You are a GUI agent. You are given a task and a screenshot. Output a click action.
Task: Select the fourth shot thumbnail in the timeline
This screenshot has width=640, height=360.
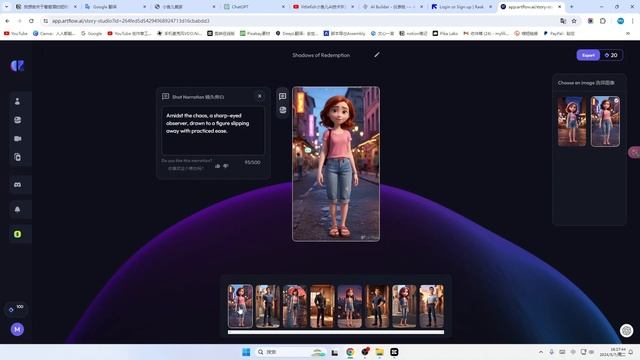[322, 306]
